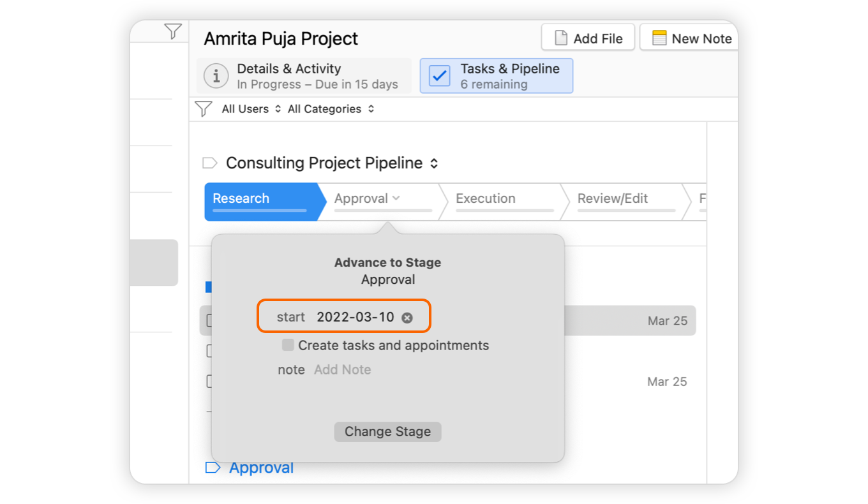
Task: Select the Review/Edit pipeline stage
Action: click(612, 198)
